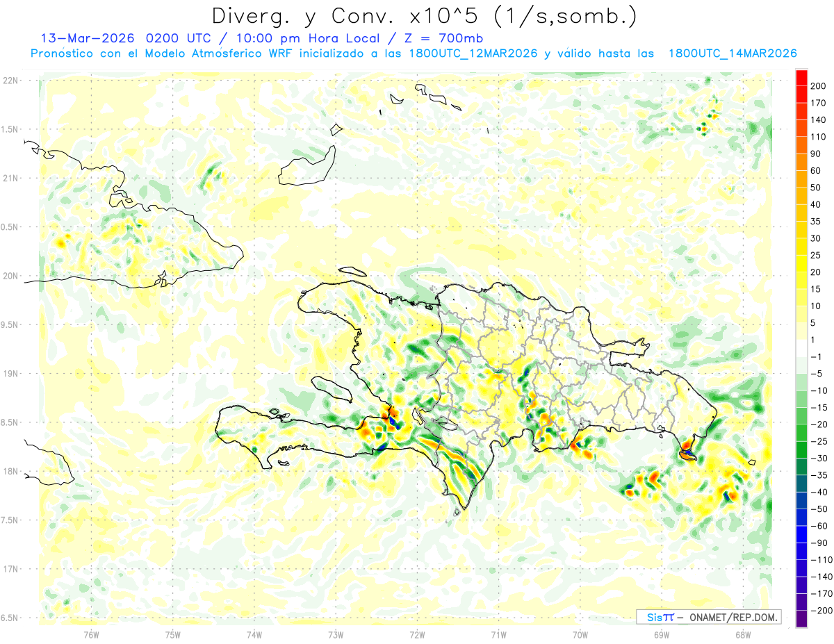Viewport: 834px width, 644px height.
Task: Click the -15 colorbar label
Action: pyautogui.click(x=820, y=408)
